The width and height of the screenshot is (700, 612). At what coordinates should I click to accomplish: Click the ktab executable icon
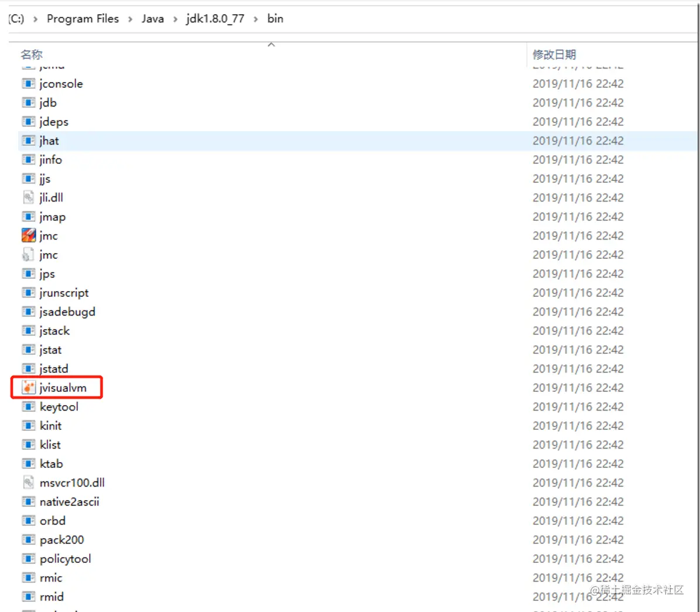(x=28, y=464)
